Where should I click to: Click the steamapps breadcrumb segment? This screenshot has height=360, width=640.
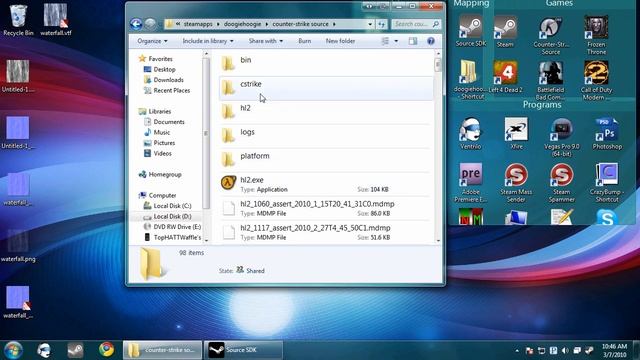pyautogui.click(x=198, y=24)
